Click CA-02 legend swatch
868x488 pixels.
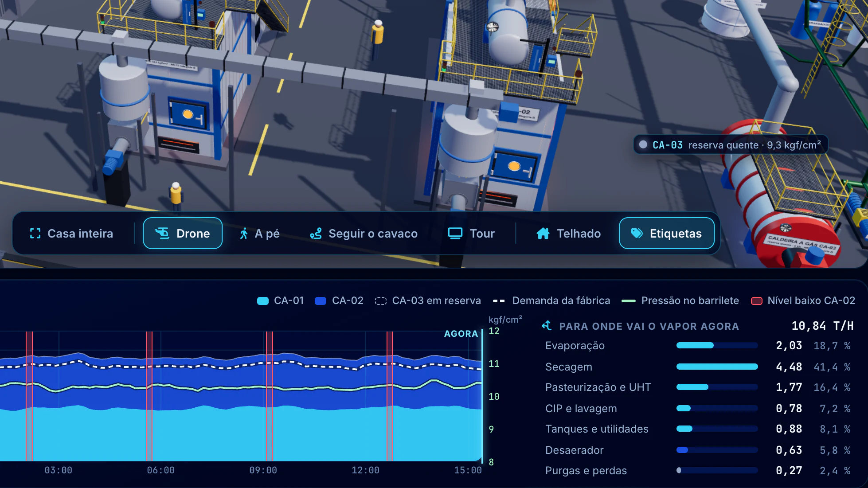(321, 301)
